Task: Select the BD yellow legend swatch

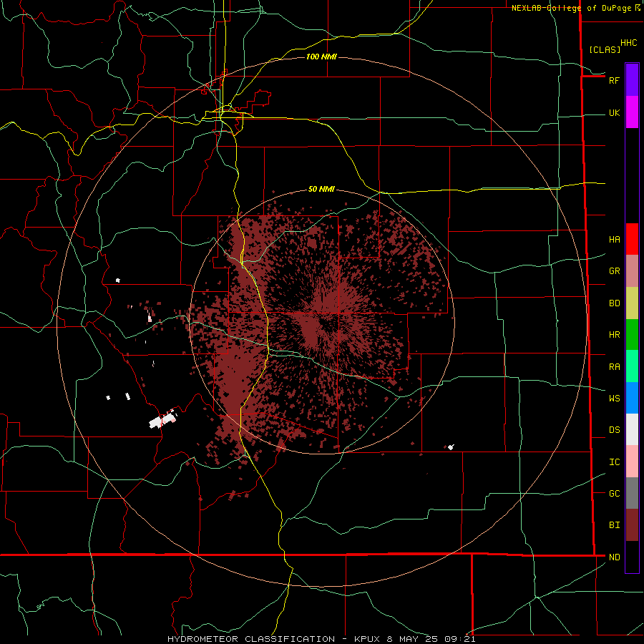Action: pyautogui.click(x=632, y=303)
